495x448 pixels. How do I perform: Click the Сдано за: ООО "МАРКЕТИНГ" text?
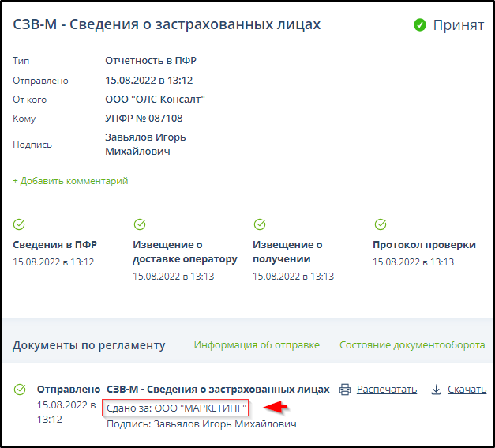[x=176, y=408]
